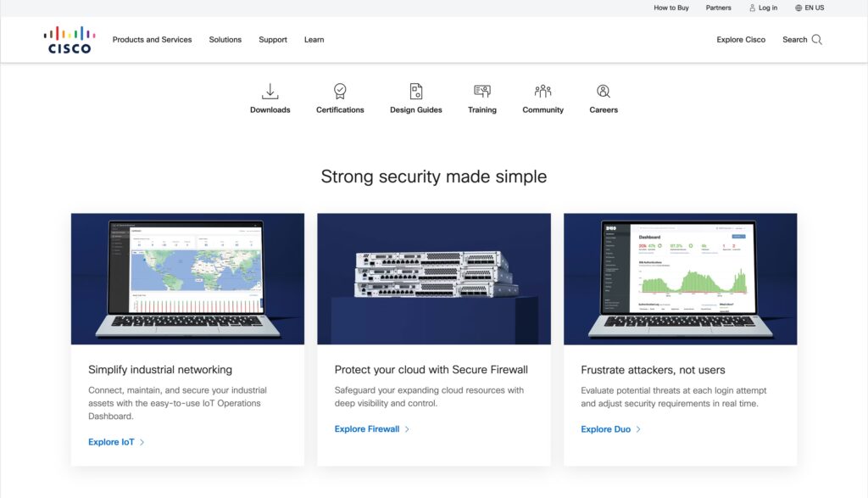Click the Careers icon

point(603,90)
